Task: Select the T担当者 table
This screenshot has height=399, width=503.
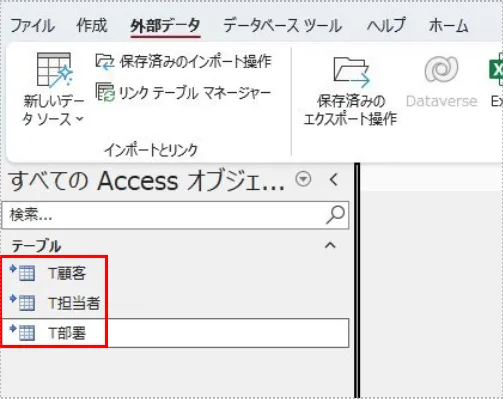Action: coord(74,303)
